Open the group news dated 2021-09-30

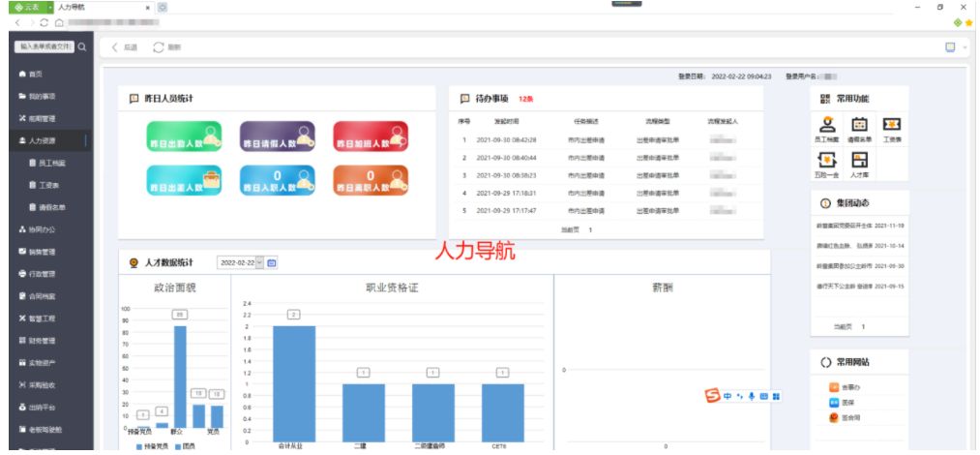click(860, 265)
